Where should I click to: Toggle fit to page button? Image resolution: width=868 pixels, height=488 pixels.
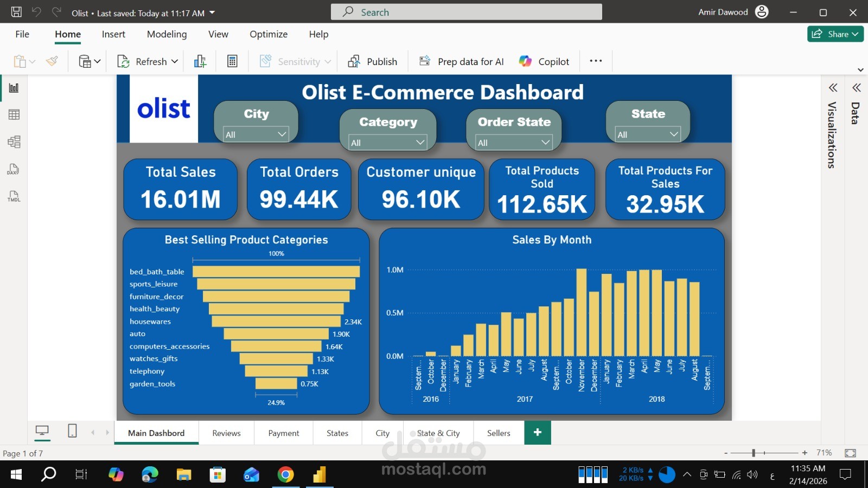pos(851,453)
